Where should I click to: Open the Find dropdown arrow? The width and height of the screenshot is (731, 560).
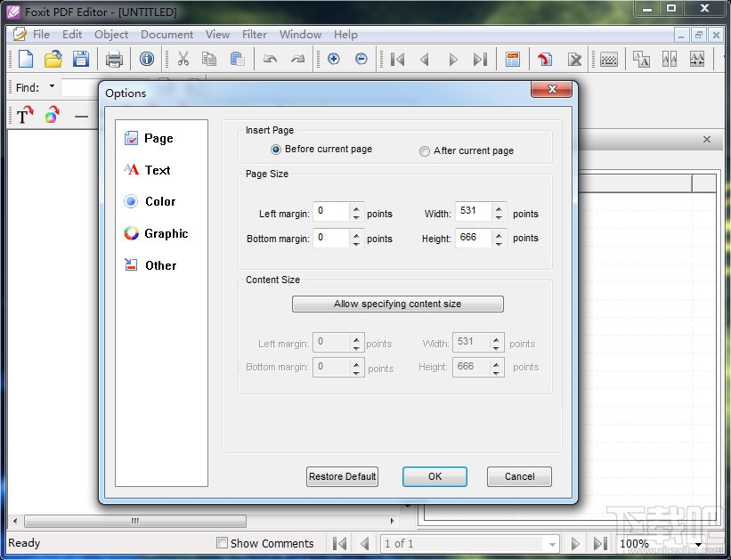51,87
